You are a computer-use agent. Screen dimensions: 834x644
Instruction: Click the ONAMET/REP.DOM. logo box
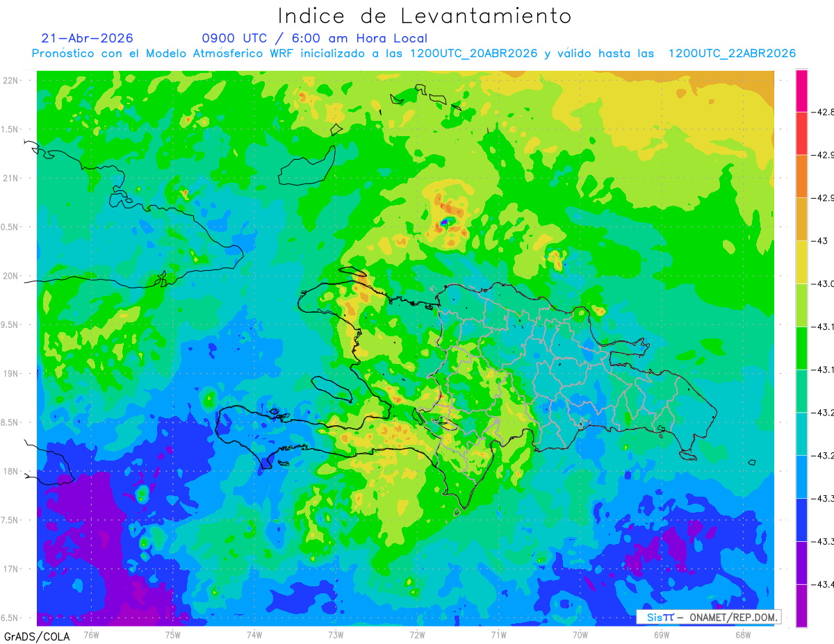click(x=708, y=617)
